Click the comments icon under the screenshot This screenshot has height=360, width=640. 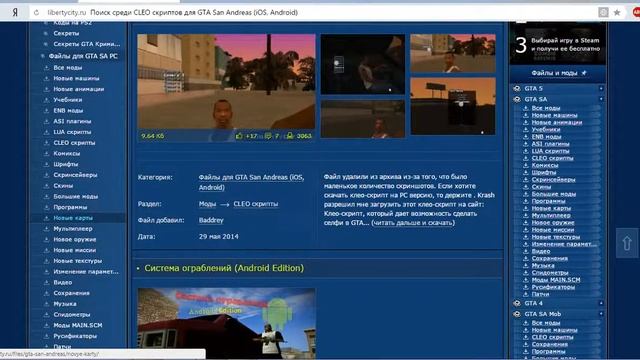point(268,136)
